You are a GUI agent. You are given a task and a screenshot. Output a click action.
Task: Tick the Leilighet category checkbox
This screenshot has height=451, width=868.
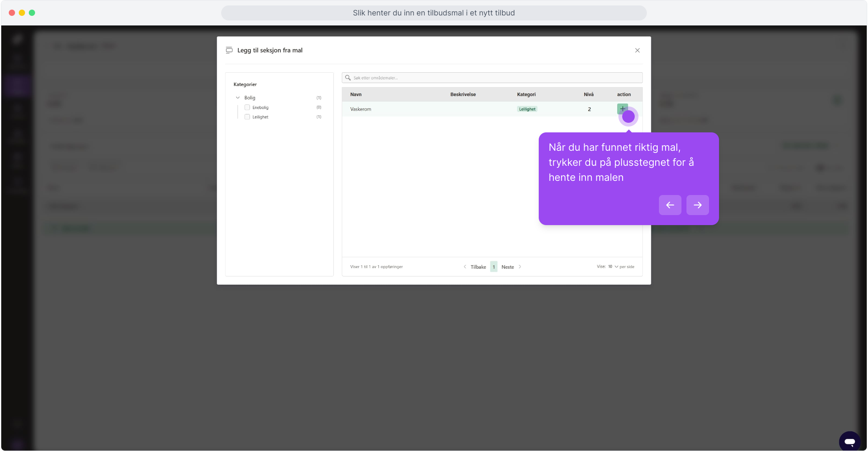tap(247, 117)
